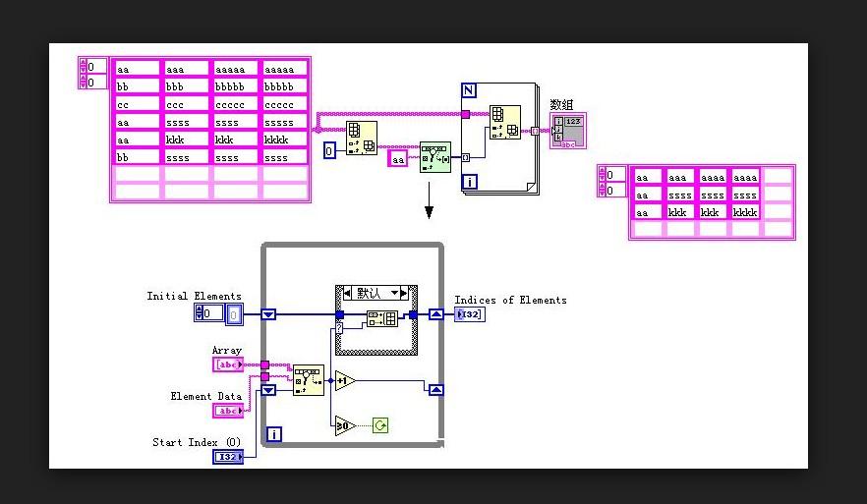Screen dimensions: 867x504
Task: Click the Indices of Elements I32 indicator
Action: 469,314
